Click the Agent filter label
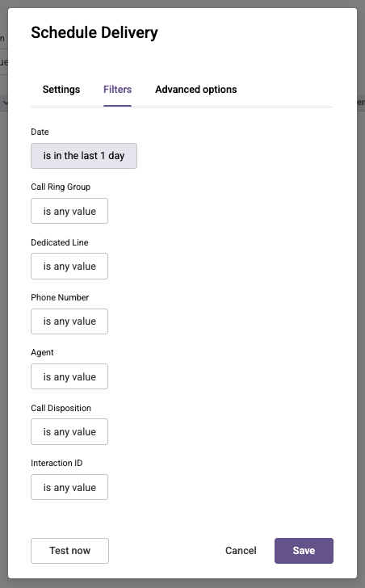 coord(42,352)
